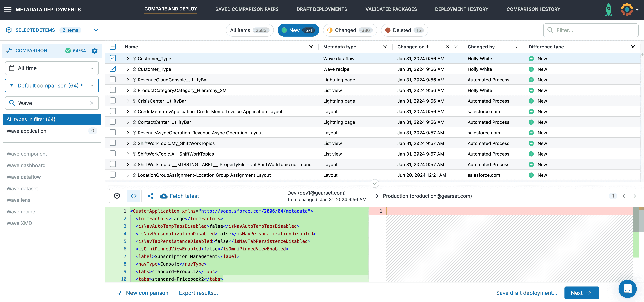Open the Name column filter icon
Viewport: 644px width, 302px height.
pyautogui.click(x=311, y=47)
